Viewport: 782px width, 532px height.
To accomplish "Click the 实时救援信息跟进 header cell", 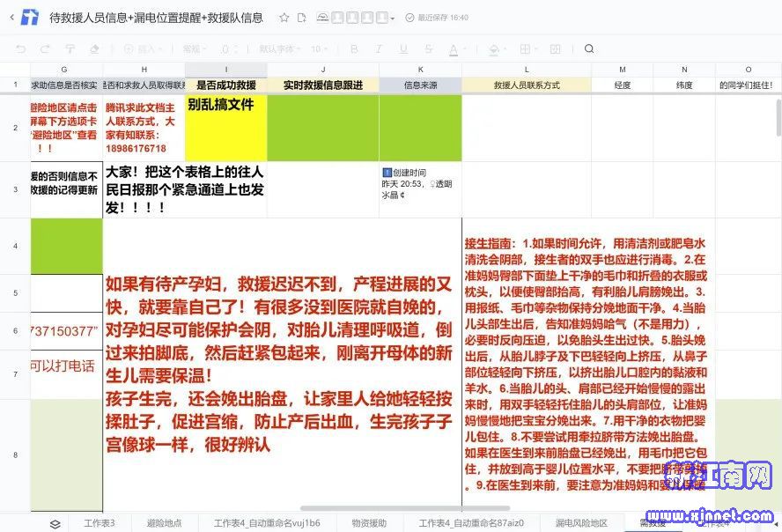I will tap(323, 85).
